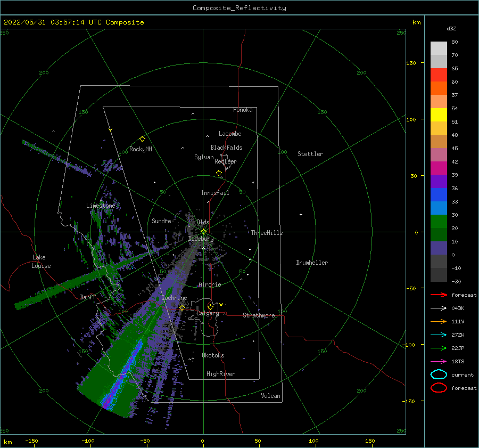Click the 'current' legend label
The image size is (479, 448).
tap(463, 374)
